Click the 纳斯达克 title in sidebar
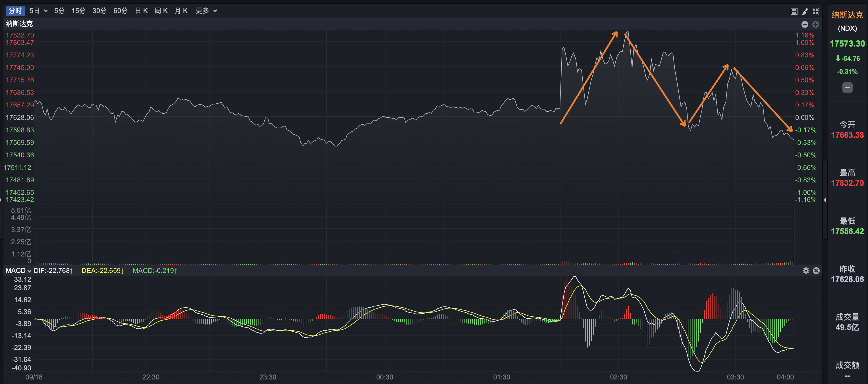Screen dimensions: 868x384 point(847,15)
